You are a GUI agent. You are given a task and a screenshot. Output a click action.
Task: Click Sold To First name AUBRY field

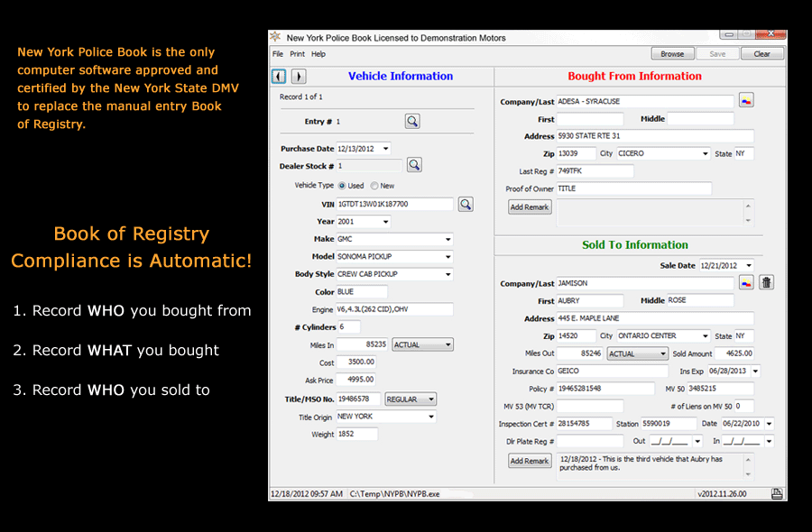pos(590,300)
